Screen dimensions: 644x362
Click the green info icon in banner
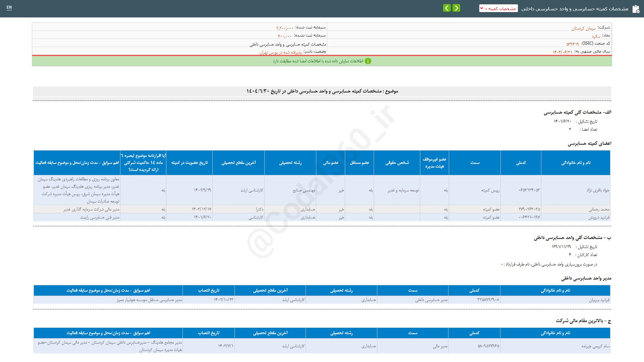pyautogui.click(x=368, y=61)
